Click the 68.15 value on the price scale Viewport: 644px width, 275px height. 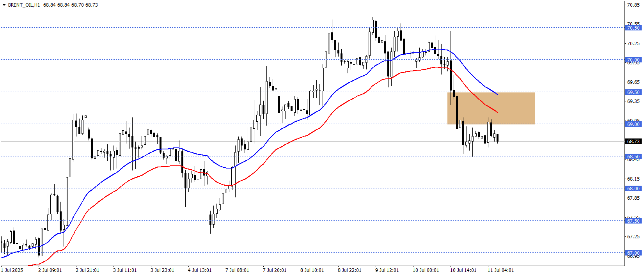click(x=633, y=179)
